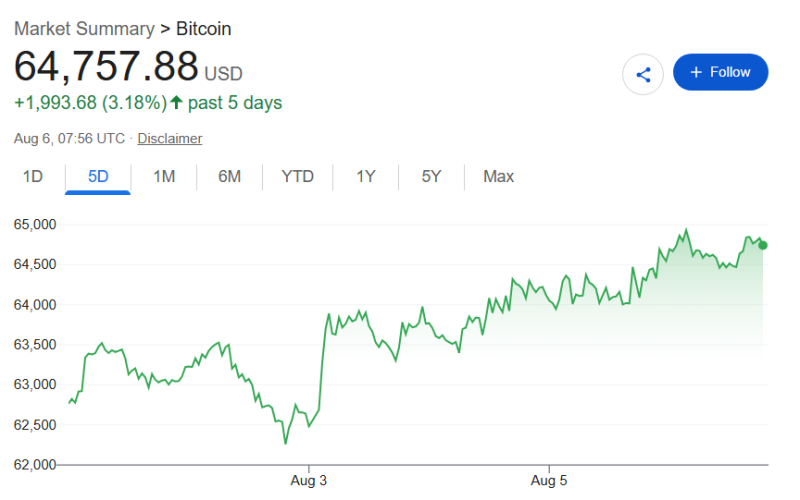Follow Bitcoin with the Follow button
Image resolution: width=800 pixels, height=500 pixels.
[x=720, y=72]
